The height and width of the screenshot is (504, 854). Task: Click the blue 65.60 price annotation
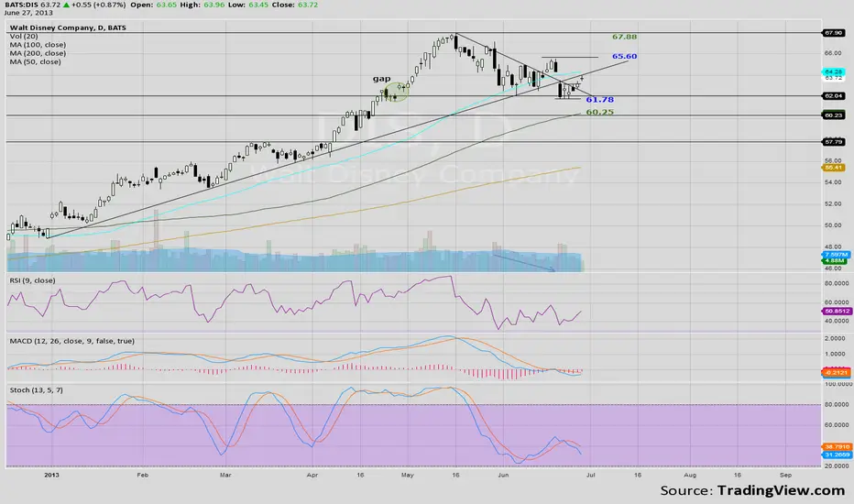click(x=624, y=56)
